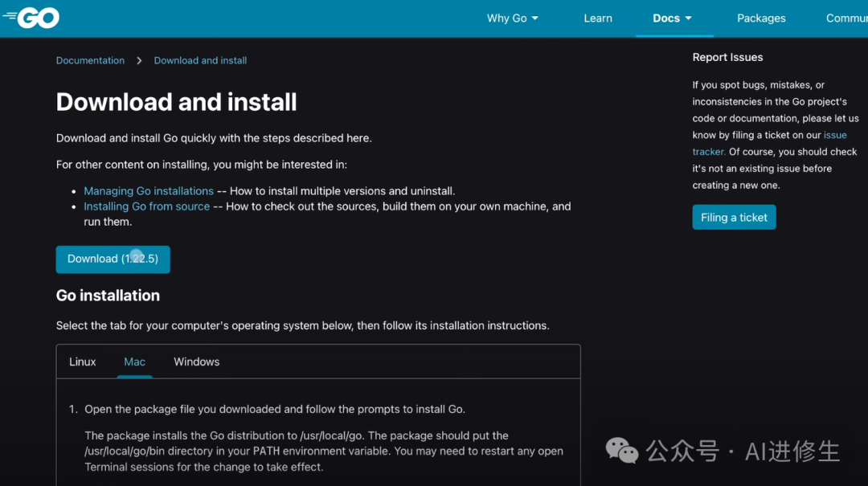
Task: Open the issue tracker link
Action: click(834, 135)
